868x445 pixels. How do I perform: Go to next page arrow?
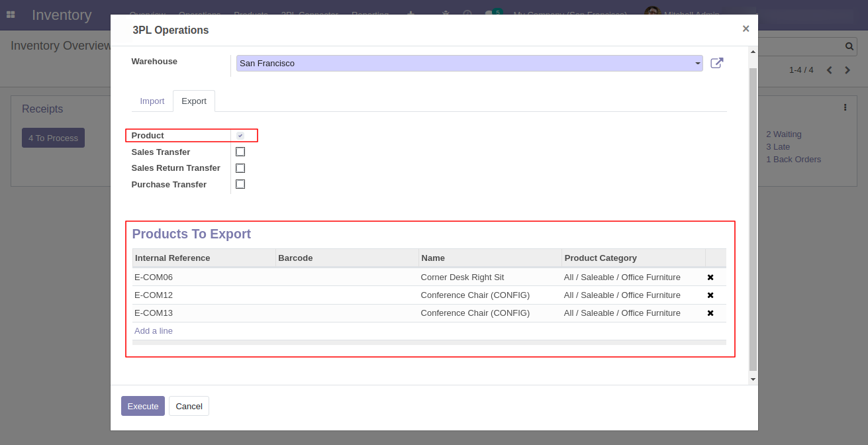click(847, 70)
